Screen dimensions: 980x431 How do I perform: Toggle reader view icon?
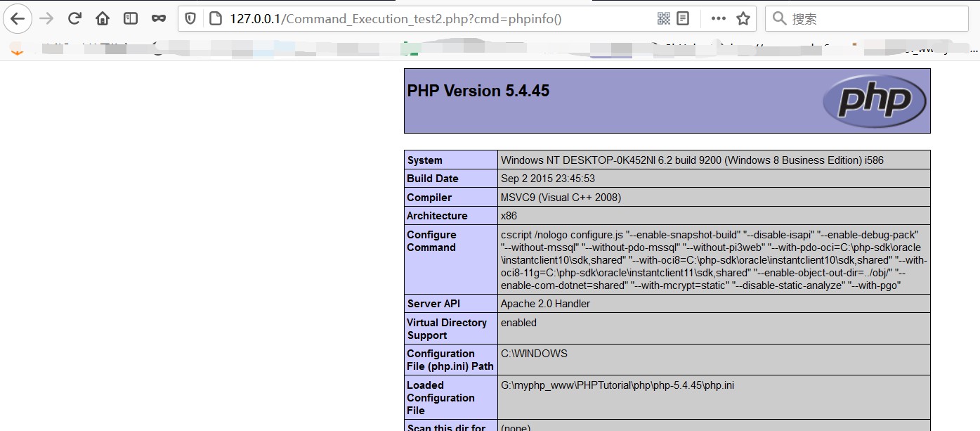coord(683,19)
